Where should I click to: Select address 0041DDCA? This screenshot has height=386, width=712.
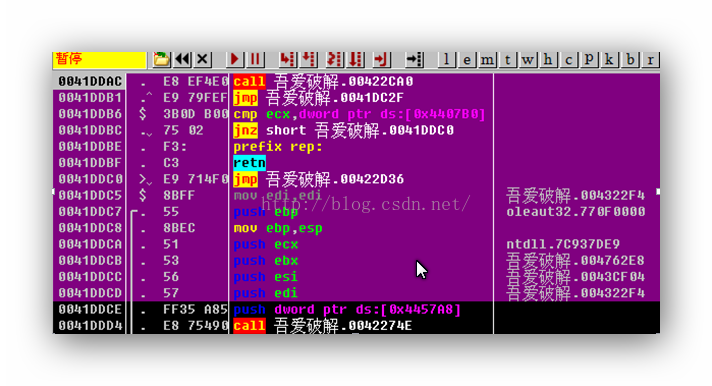coord(90,244)
